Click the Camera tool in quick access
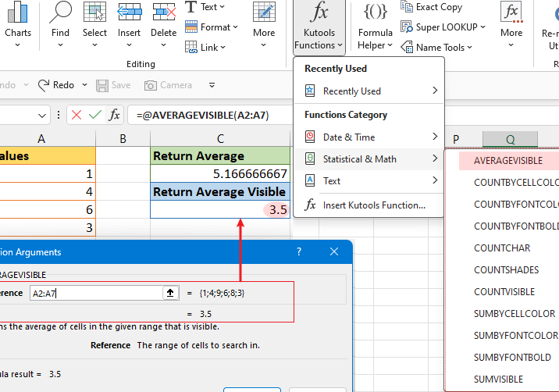 [x=168, y=85]
